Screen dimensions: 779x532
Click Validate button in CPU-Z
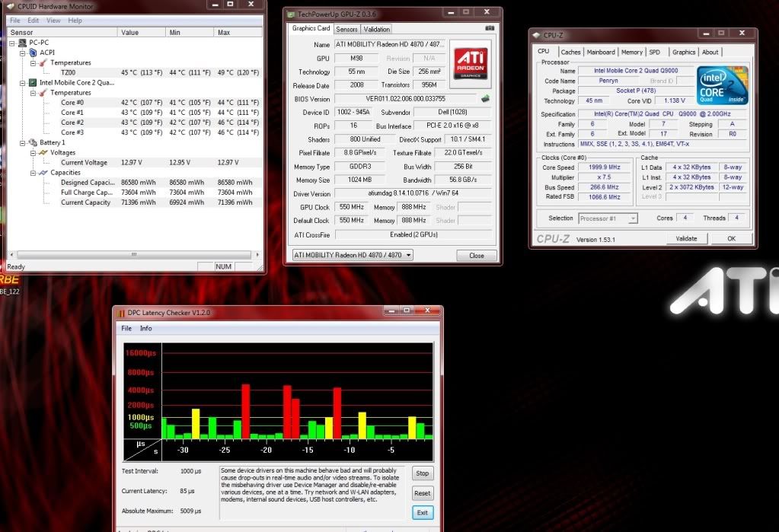tap(686, 238)
